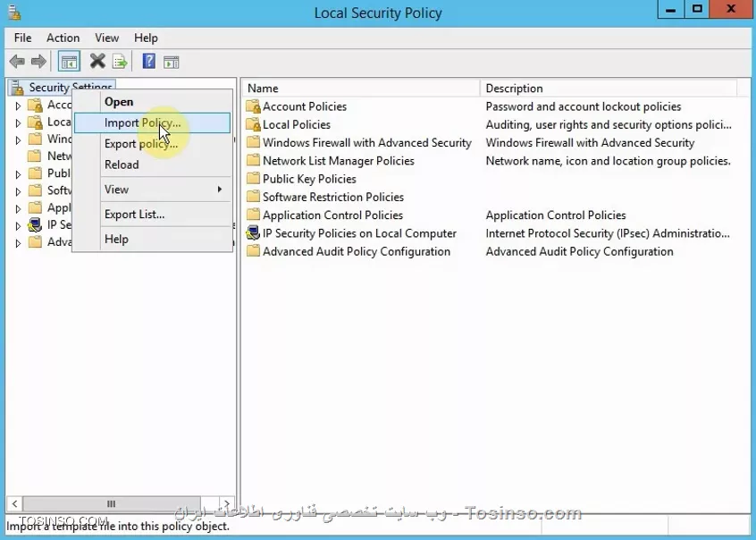The height and width of the screenshot is (540, 756).
Task: Toggle Show/Hide Action Pane toolbar icon
Action: coord(172,62)
